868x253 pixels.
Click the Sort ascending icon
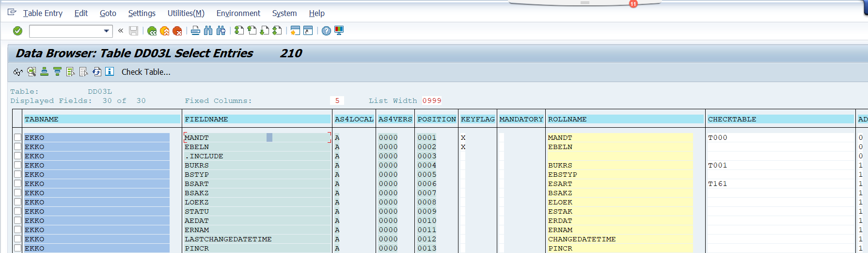(45, 72)
